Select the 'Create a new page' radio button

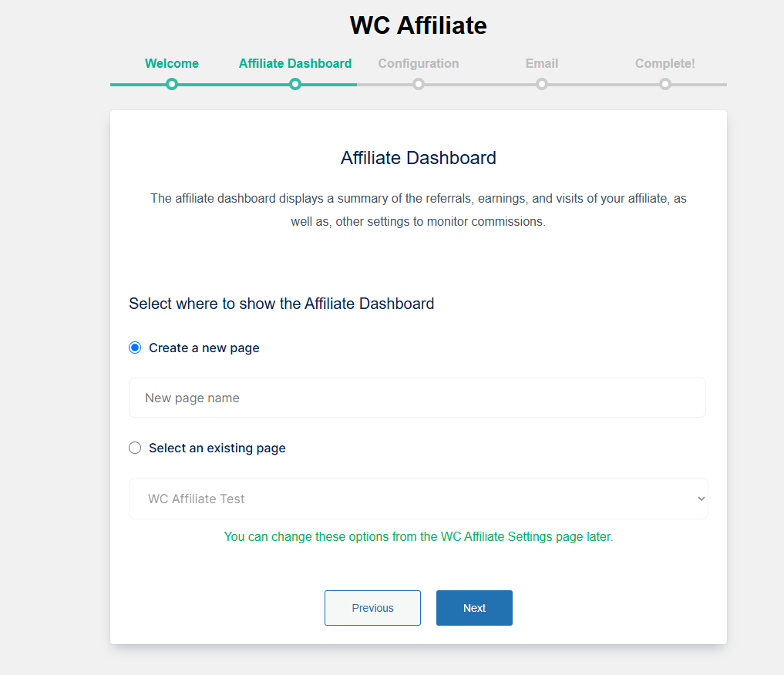coord(135,348)
